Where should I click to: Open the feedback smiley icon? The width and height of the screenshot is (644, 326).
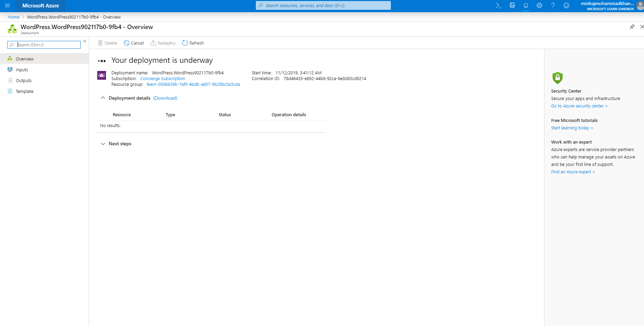pyautogui.click(x=566, y=6)
